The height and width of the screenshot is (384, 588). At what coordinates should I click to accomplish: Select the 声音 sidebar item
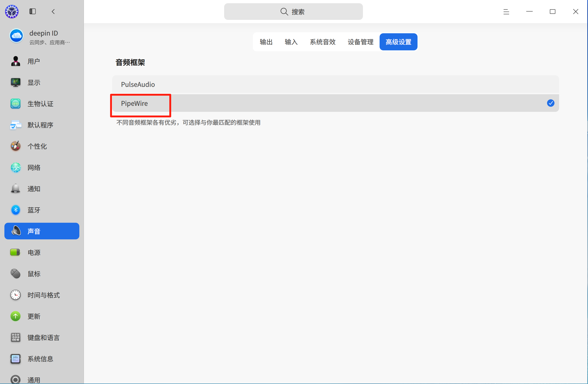(x=42, y=231)
